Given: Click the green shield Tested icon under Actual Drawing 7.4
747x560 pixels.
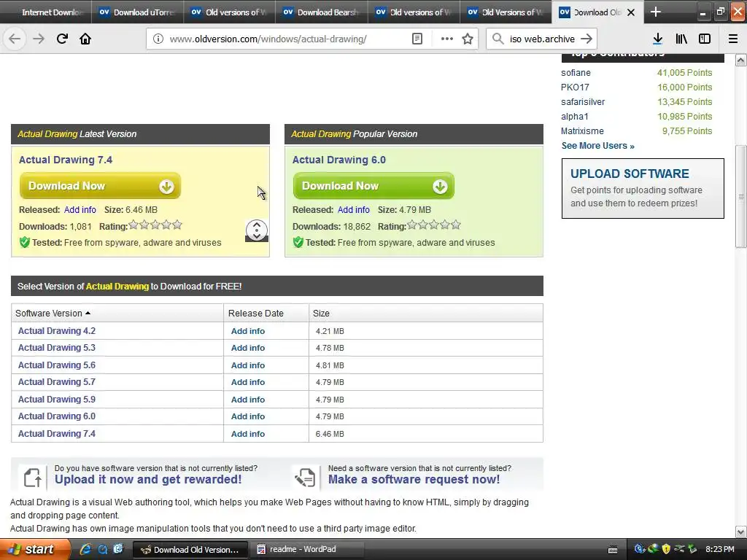Looking at the screenshot, I should 25,242.
